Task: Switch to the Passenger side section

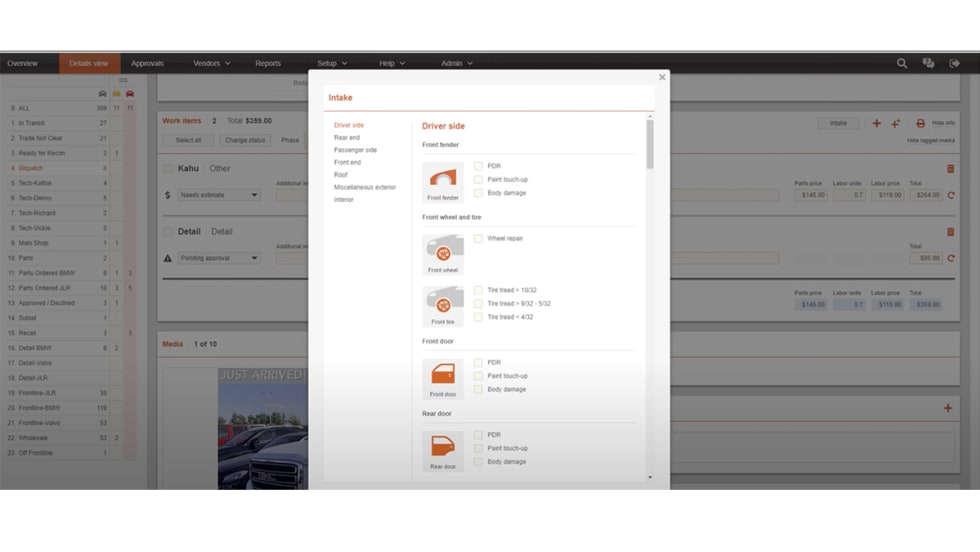Action: coord(355,150)
